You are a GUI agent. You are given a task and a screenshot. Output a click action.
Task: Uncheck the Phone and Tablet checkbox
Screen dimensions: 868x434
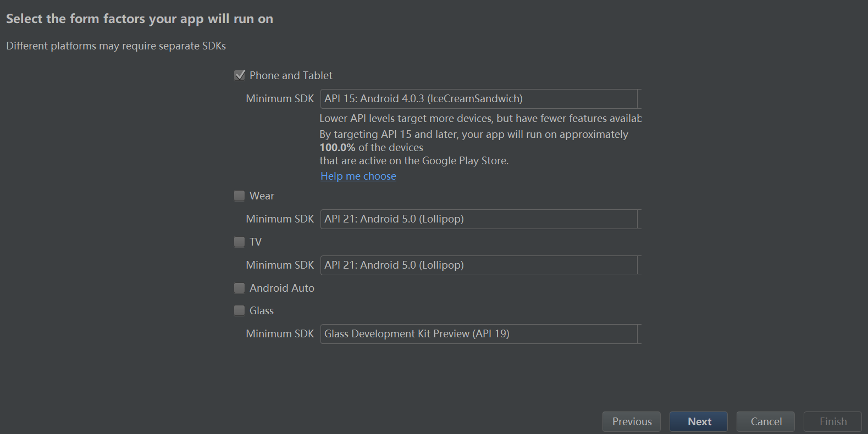(240, 75)
